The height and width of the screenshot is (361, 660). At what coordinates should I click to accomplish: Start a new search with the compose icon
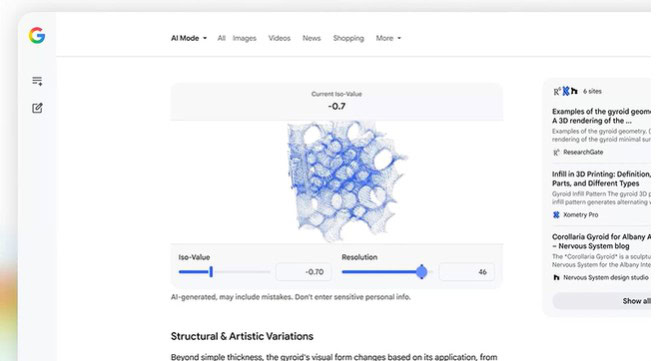pyautogui.click(x=37, y=108)
